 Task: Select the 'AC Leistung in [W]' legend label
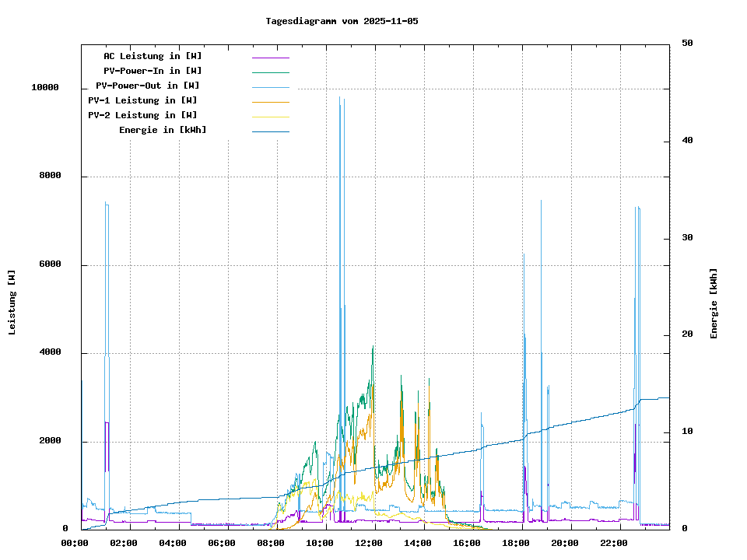(153, 56)
